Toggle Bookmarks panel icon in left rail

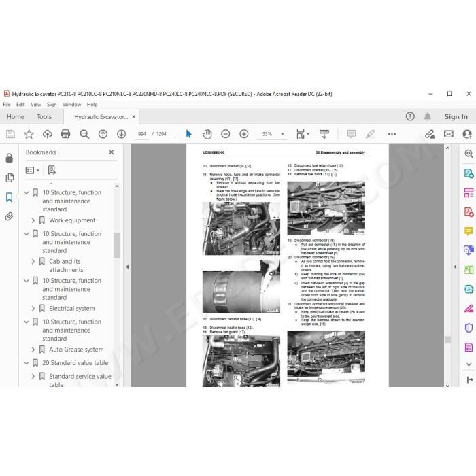coord(10,197)
